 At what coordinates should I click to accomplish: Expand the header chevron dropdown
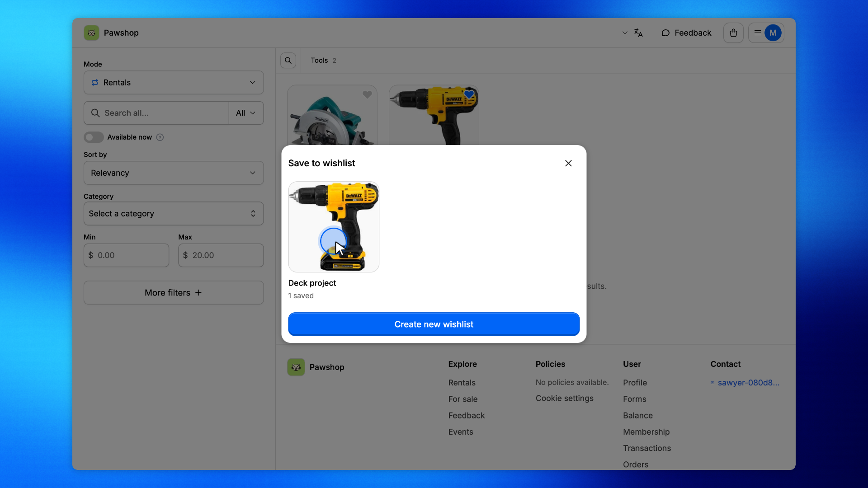[x=625, y=33]
